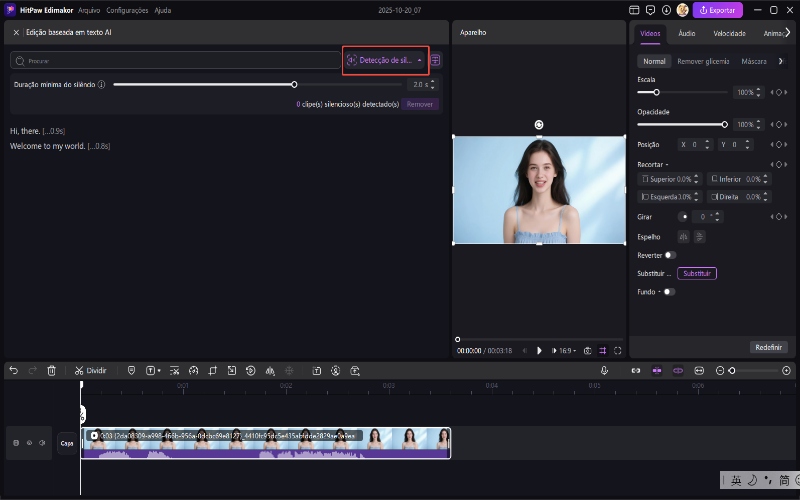
Task: Click the Exportar button
Action: (x=717, y=10)
